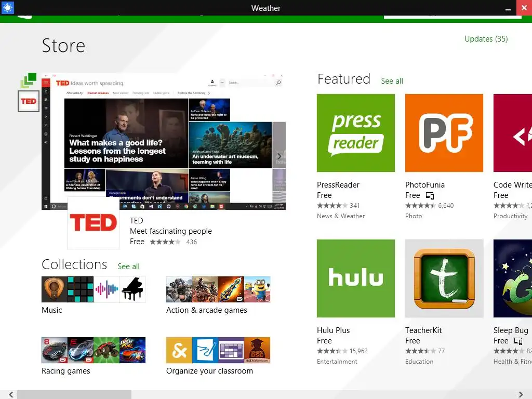This screenshot has width=532, height=399.
Task: Click the scroll left arrow on horizontal scrollbar
Action: pos(11,395)
